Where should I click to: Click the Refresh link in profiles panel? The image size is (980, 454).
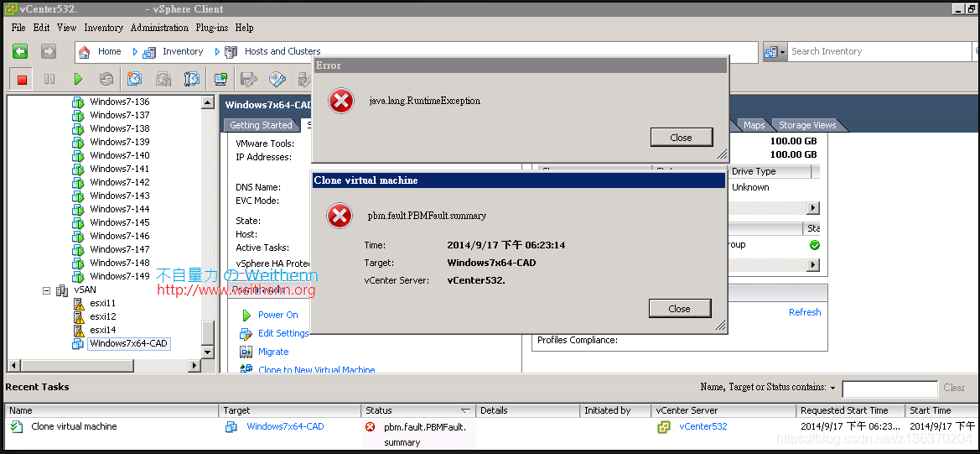(x=805, y=312)
